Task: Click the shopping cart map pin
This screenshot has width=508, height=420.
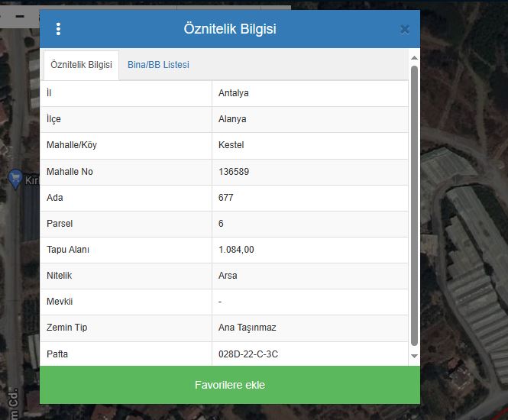Action: click(x=15, y=179)
